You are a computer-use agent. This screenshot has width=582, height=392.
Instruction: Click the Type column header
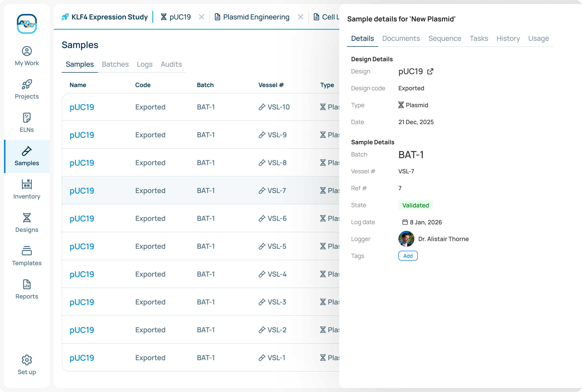pos(327,85)
